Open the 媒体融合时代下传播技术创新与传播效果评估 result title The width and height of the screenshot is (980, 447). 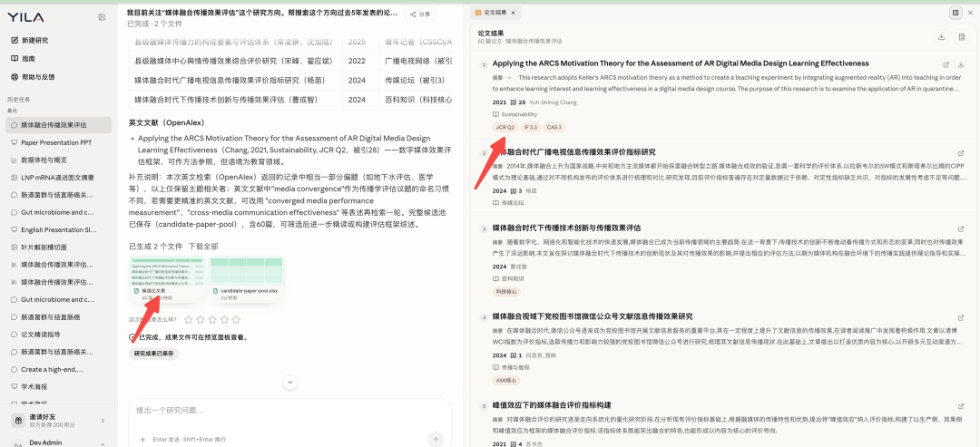[x=566, y=228]
